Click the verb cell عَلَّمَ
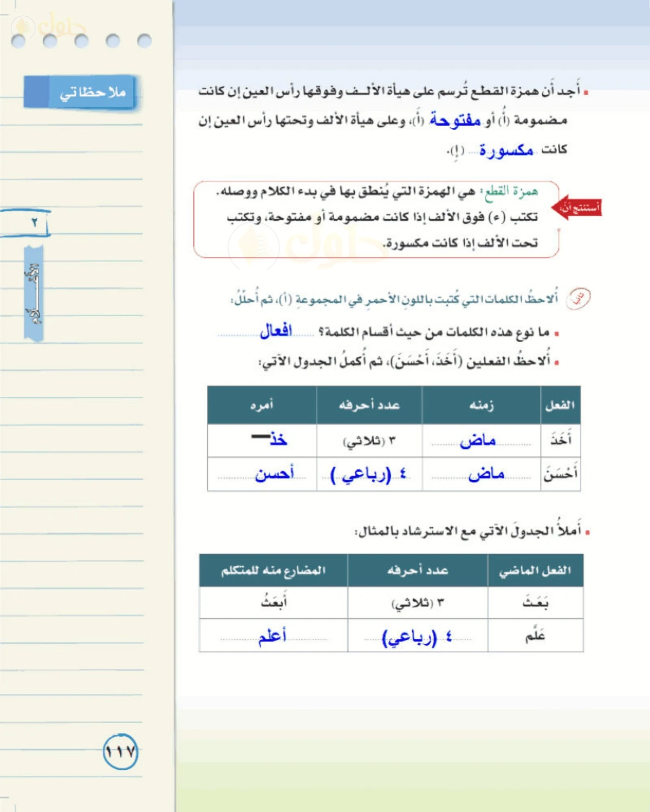Screen dimensions: 650x812 click(535, 635)
